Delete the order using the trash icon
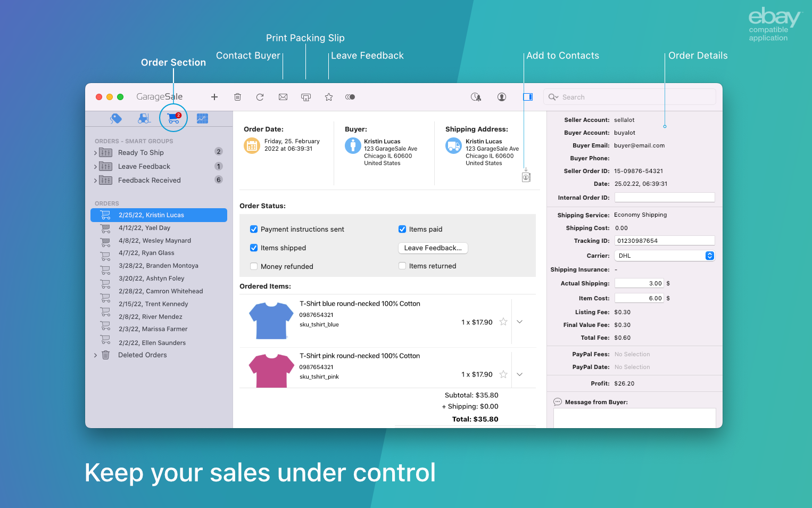This screenshot has width=812, height=508. (x=237, y=97)
